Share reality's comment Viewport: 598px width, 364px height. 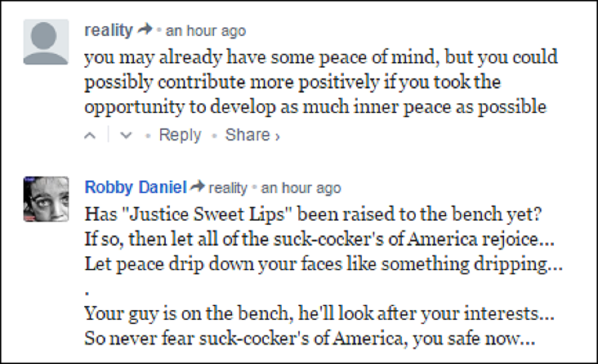point(247,136)
